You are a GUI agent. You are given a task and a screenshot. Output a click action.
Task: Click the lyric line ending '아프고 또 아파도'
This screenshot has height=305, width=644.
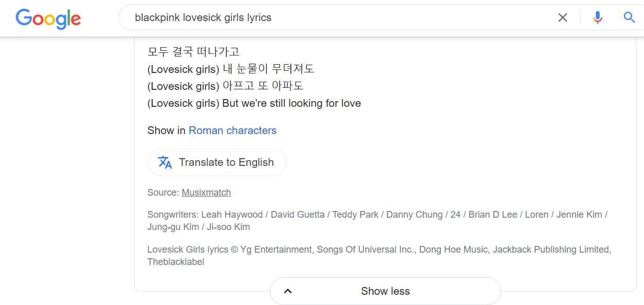226,86
